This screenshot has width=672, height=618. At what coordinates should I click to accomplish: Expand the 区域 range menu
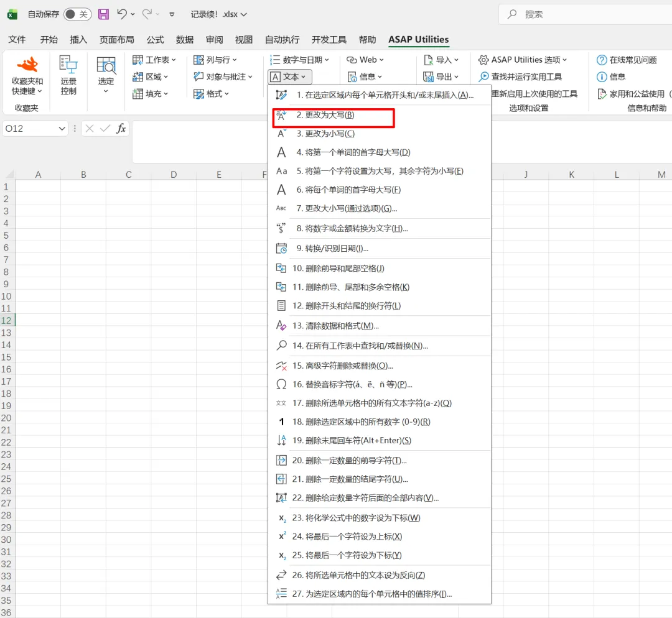point(150,76)
